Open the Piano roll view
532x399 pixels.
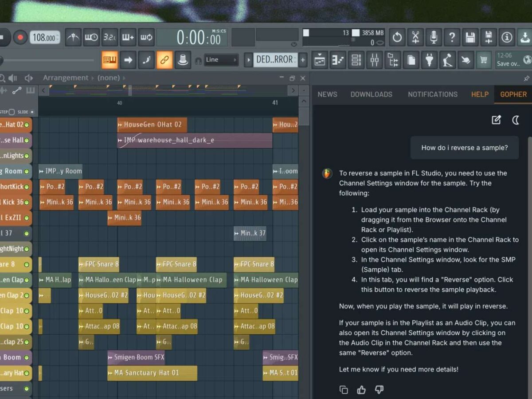(x=338, y=60)
